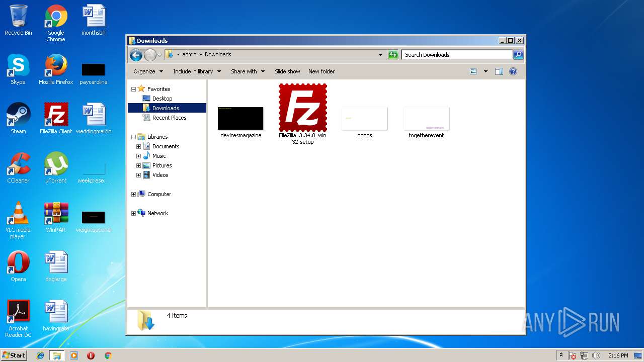This screenshot has height=362, width=644.
Task: Click the Downloads breadcrumb in address bar
Action: click(x=218, y=54)
